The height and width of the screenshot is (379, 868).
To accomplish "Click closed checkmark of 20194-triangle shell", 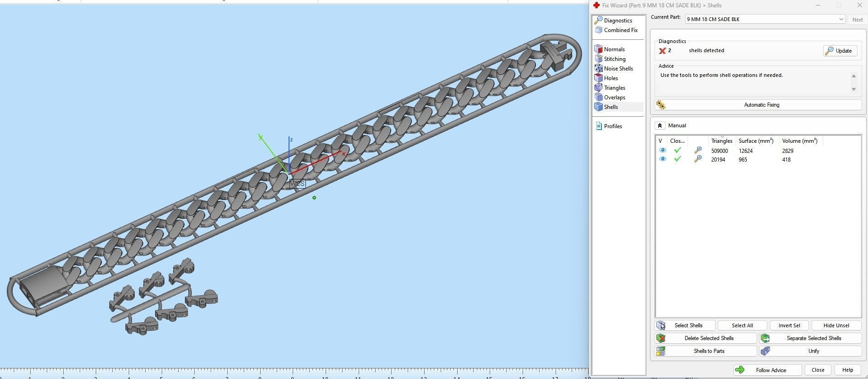I will pos(677,159).
